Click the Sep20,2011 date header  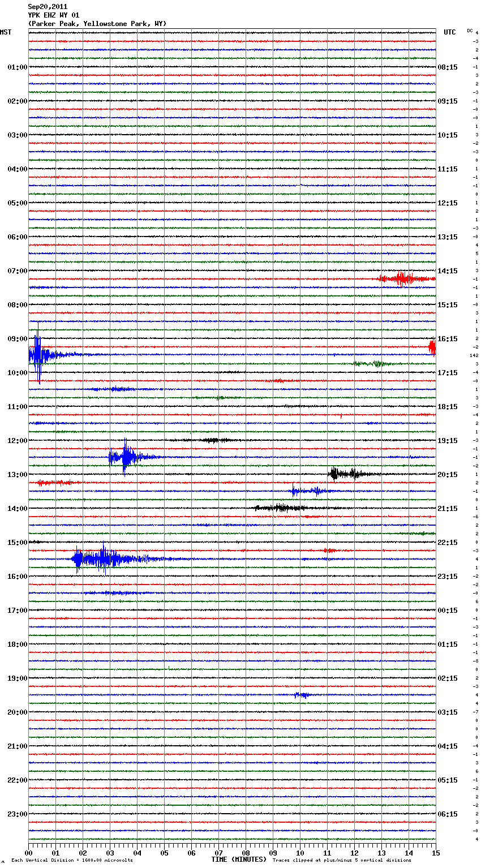click(x=48, y=7)
